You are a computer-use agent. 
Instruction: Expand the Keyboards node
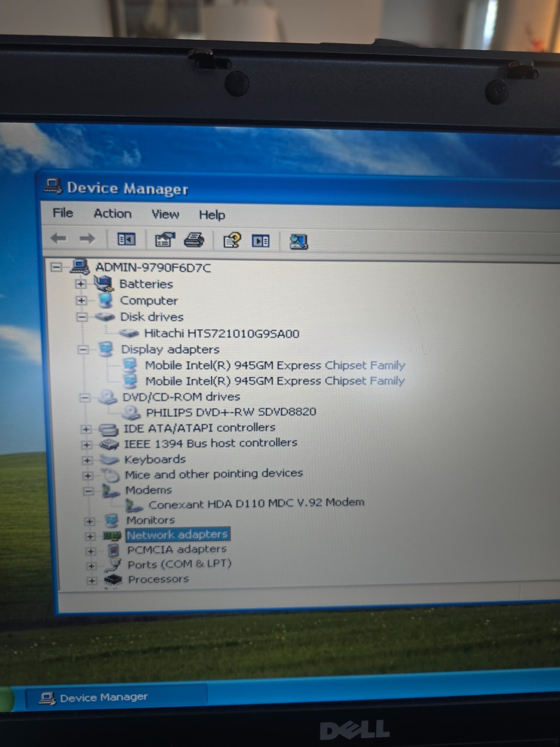tap(87, 461)
